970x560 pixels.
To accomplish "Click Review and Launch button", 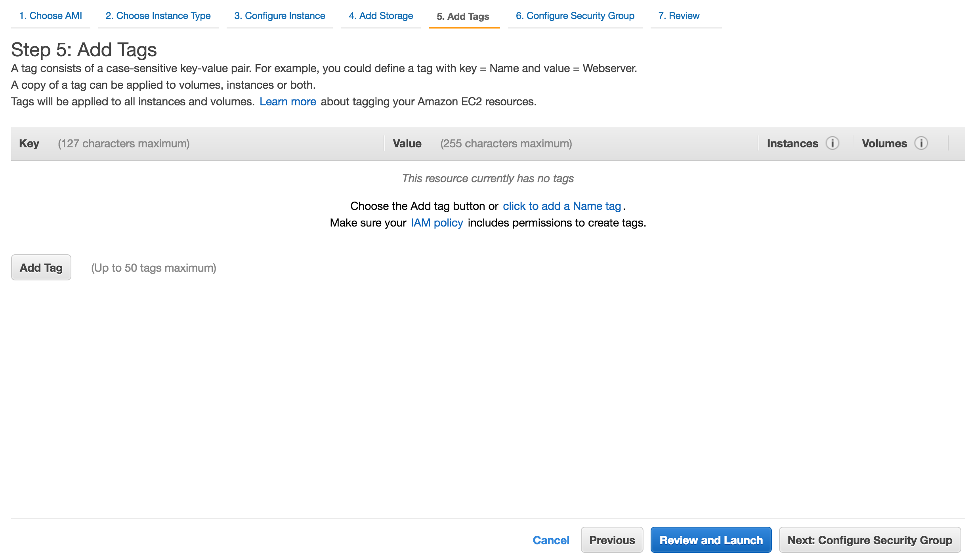I will click(x=711, y=540).
